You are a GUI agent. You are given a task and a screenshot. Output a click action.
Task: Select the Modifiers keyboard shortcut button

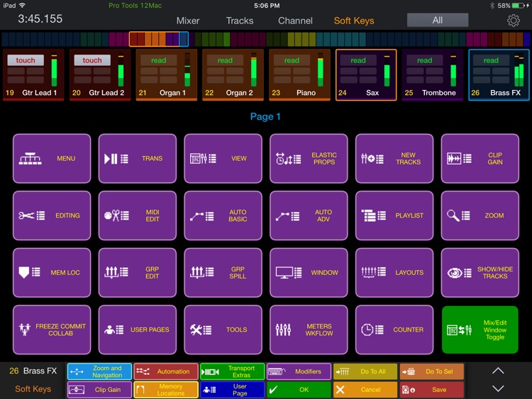click(299, 371)
